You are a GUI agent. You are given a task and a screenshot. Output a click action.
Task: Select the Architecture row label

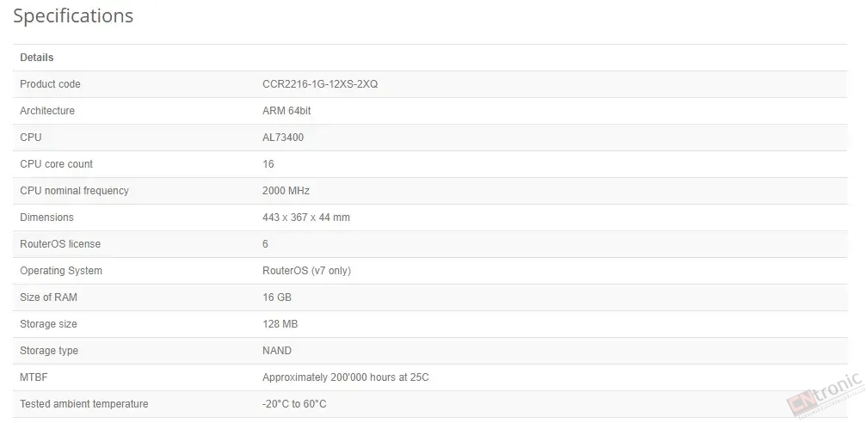[47, 111]
